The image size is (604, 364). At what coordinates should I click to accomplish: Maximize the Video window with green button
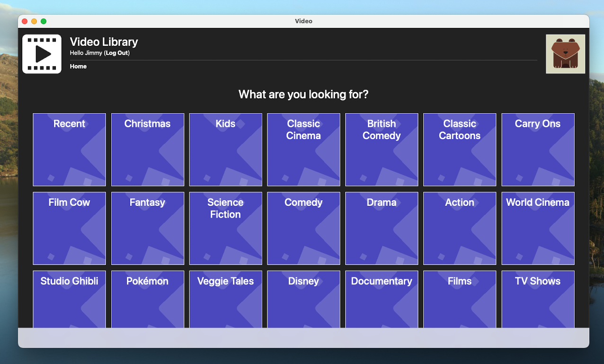(44, 21)
